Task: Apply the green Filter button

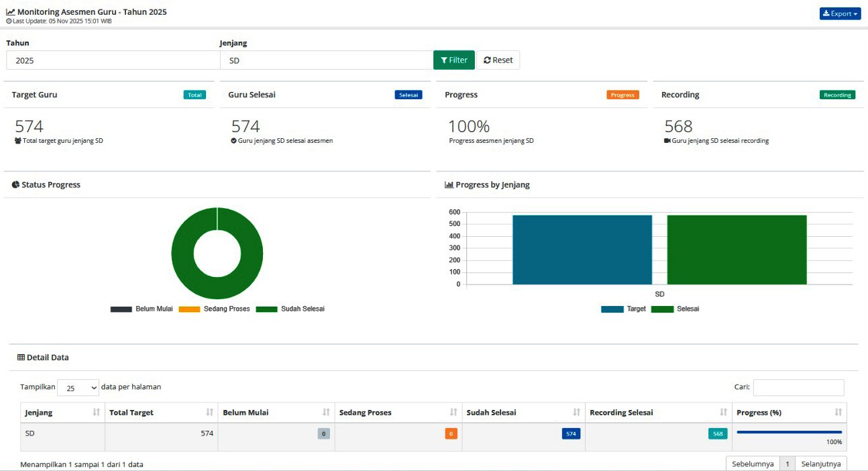Action: point(454,60)
